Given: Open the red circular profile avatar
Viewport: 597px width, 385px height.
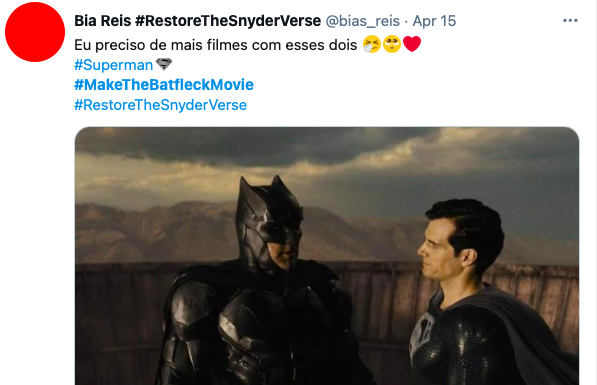Looking at the screenshot, I should tap(35, 32).
